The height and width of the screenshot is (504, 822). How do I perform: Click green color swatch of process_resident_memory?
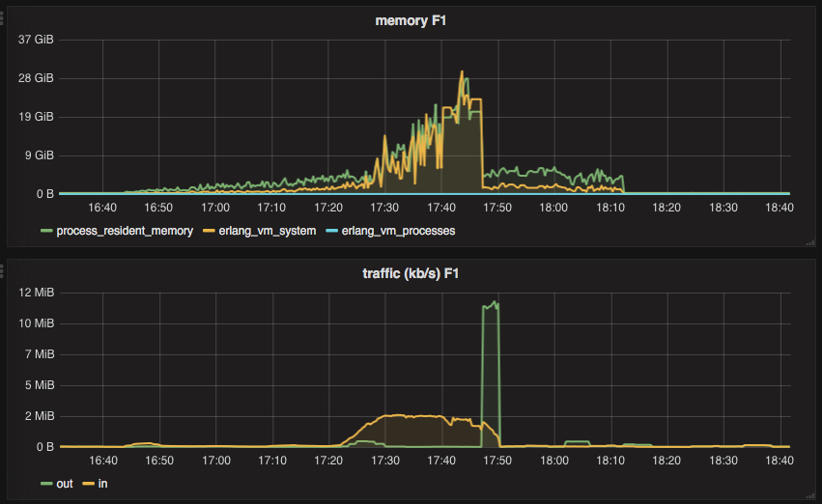point(46,232)
